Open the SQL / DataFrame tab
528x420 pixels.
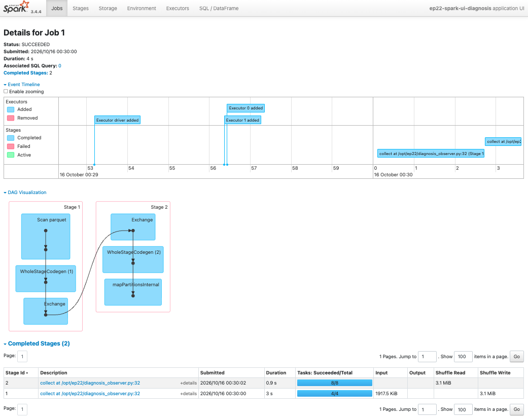tap(219, 8)
